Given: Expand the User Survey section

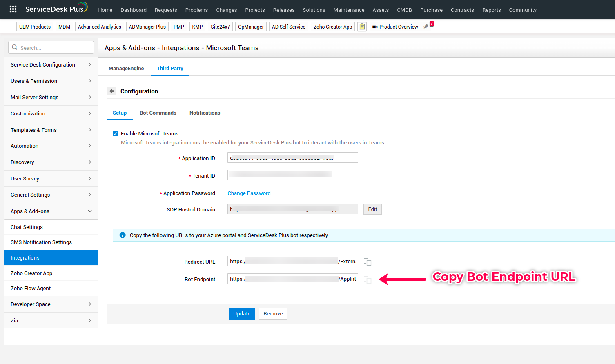Looking at the screenshot, I should [x=51, y=178].
